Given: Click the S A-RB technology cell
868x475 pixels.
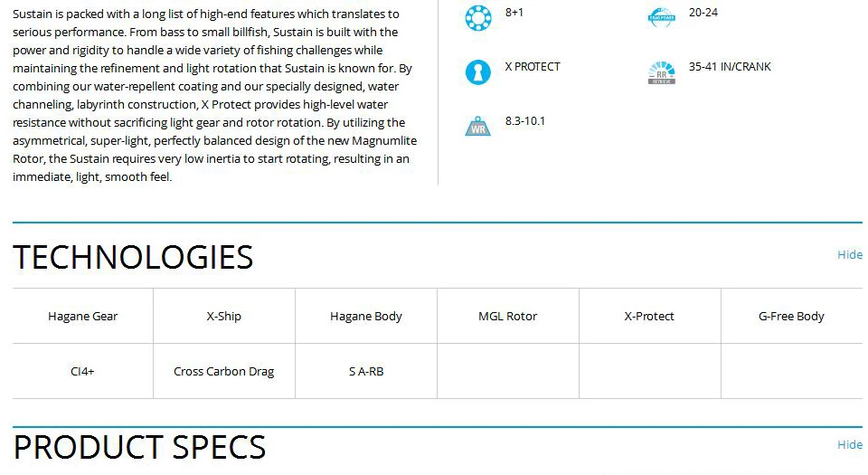Looking at the screenshot, I should (x=366, y=371).
